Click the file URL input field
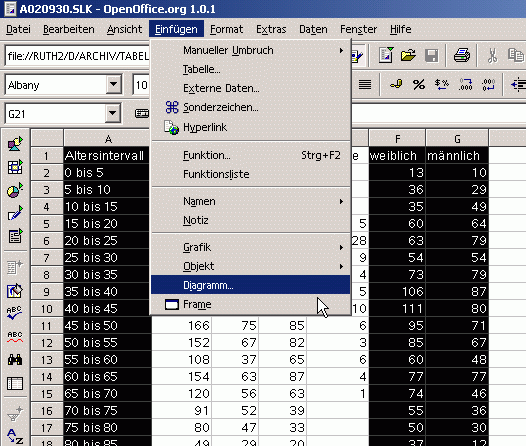 pos(77,56)
